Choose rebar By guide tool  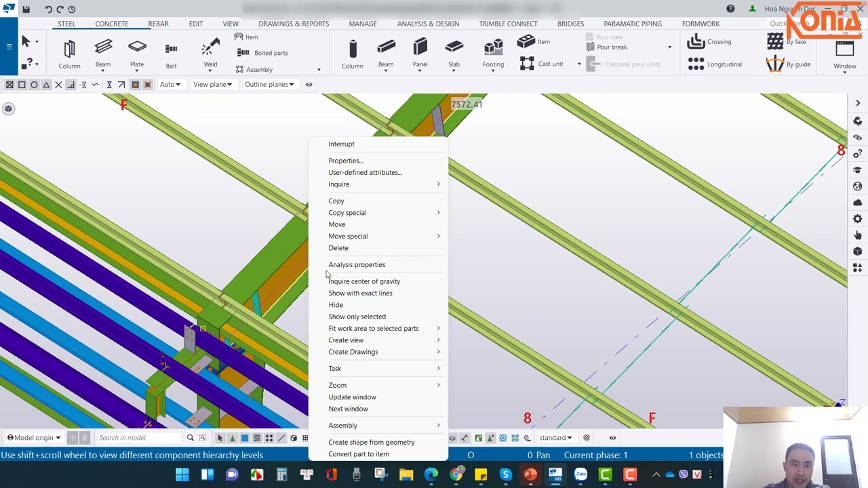[x=789, y=64]
